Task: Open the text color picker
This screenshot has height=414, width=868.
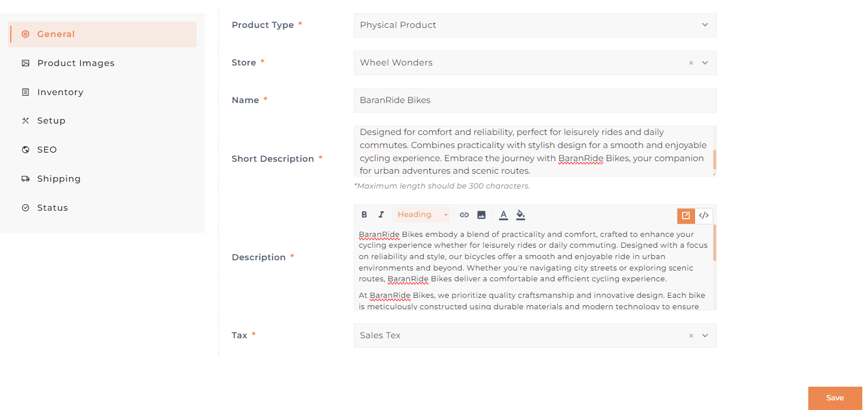Action: click(x=503, y=215)
